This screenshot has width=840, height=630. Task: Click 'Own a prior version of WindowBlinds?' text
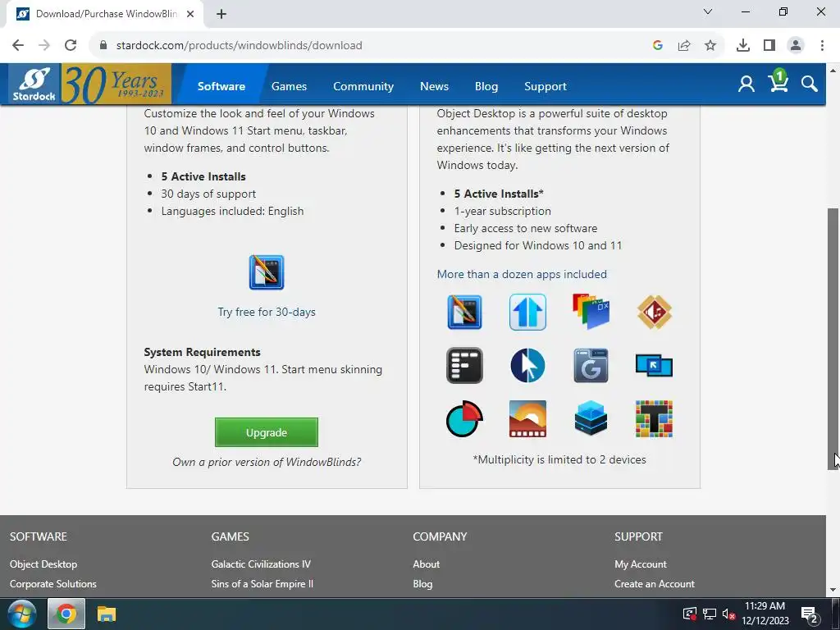click(x=267, y=462)
